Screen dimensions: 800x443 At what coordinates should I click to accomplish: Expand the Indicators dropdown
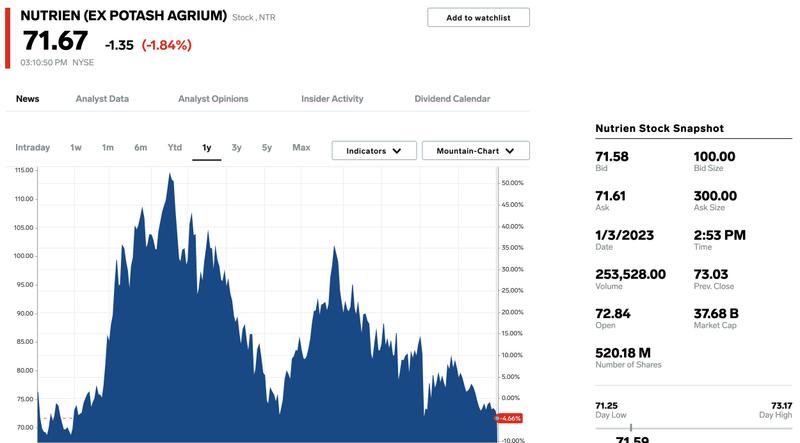[x=374, y=151]
